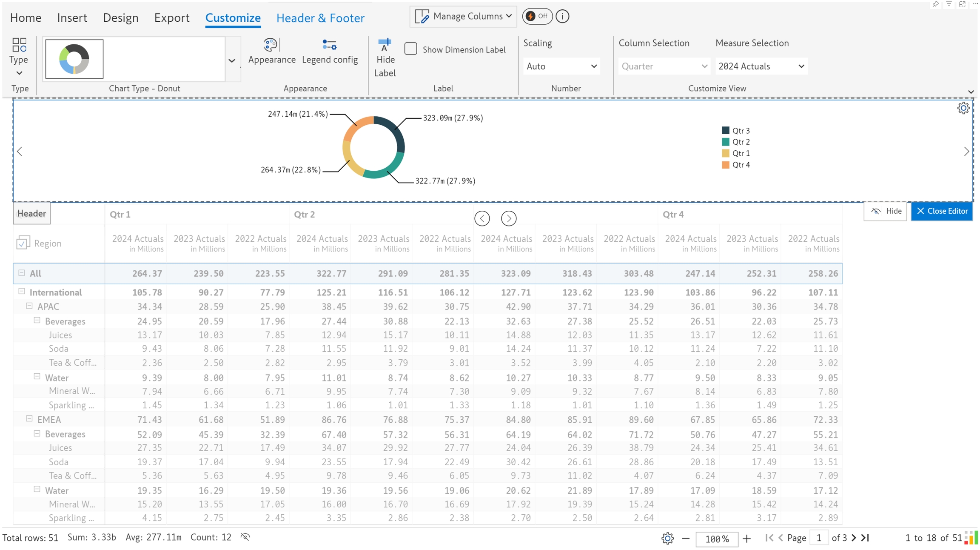Open Measure Selection 2024 Actuals dropdown
Viewport: 980px width, 550px height.
pyautogui.click(x=761, y=66)
